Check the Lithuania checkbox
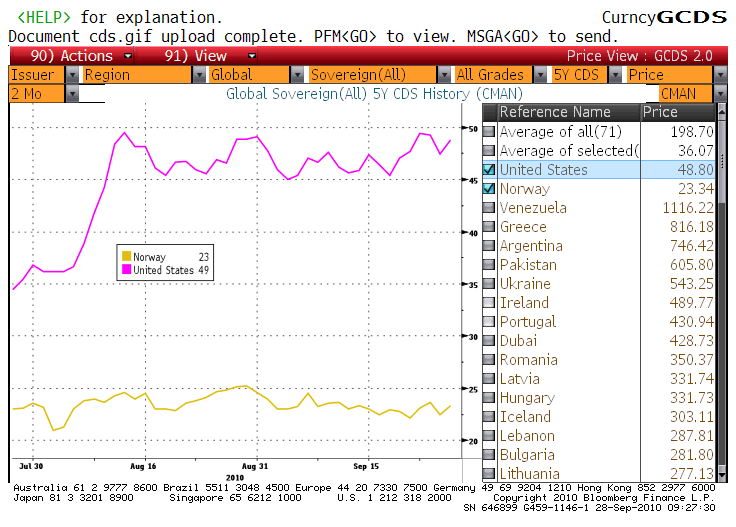The width and height of the screenshot is (736, 527). click(x=489, y=474)
